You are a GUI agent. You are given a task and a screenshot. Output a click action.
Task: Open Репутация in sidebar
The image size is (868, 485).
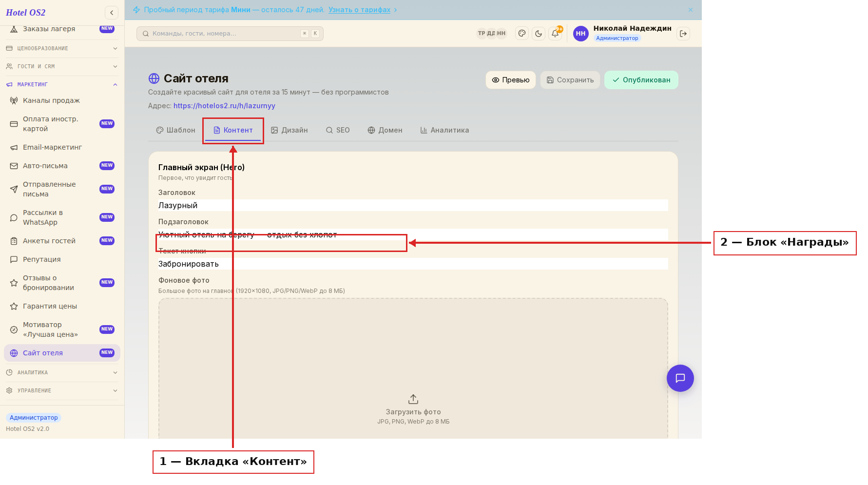[62, 259]
